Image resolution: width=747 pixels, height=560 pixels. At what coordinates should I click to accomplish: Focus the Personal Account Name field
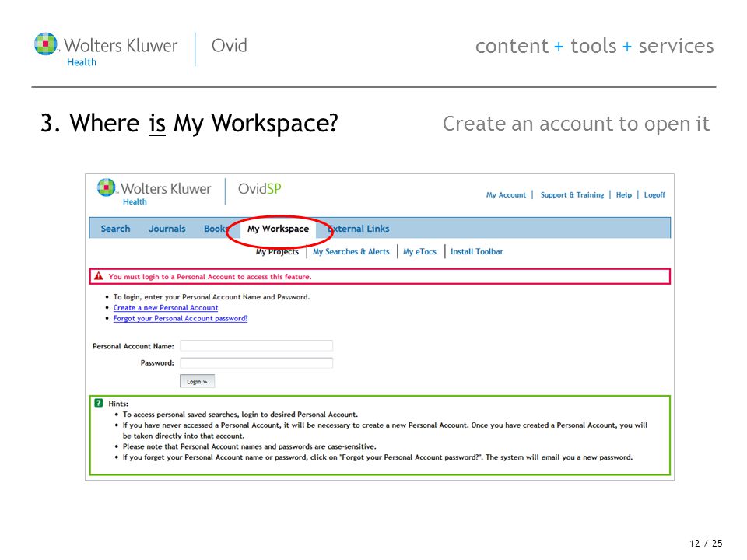pos(256,345)
